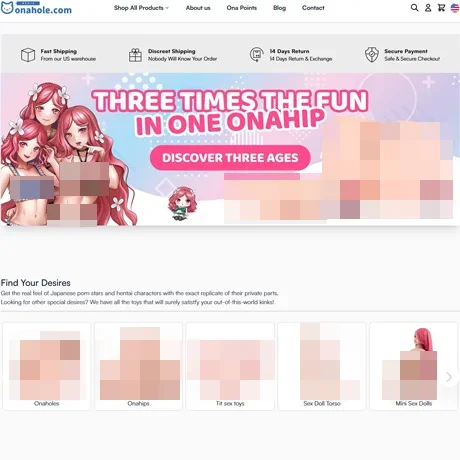The width and height of the screenshot is (460, 460).
Task: Click the Discreet Shipping gift icon
Action: [x=135, y=55]
